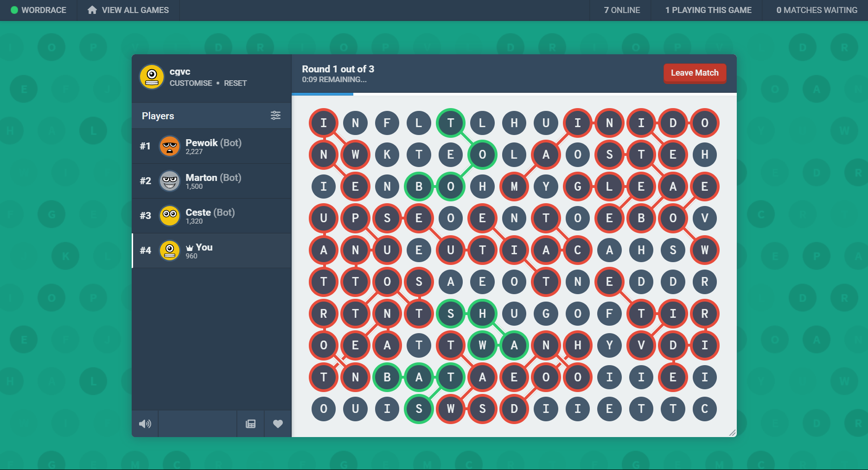The height and width of the screenshot is (470, 868).
Task: Click Pewoik's orange bot avatar
Action: pyautogui.click(x=170, y=146)
